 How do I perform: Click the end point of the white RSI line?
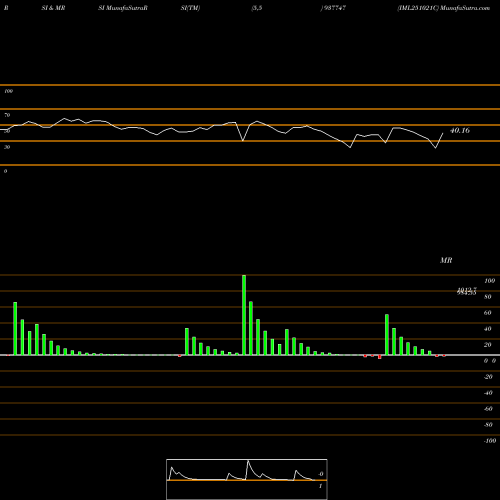point(443,133)
